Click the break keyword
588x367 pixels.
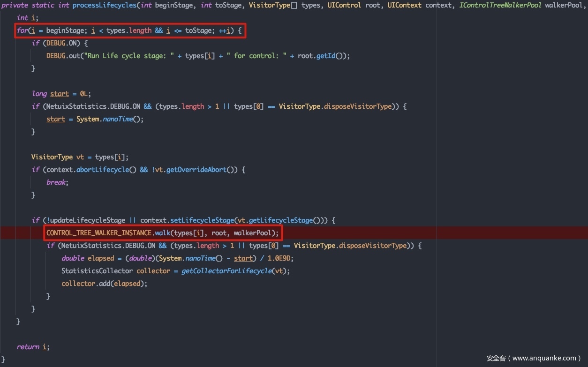click(x=56, y=182)
